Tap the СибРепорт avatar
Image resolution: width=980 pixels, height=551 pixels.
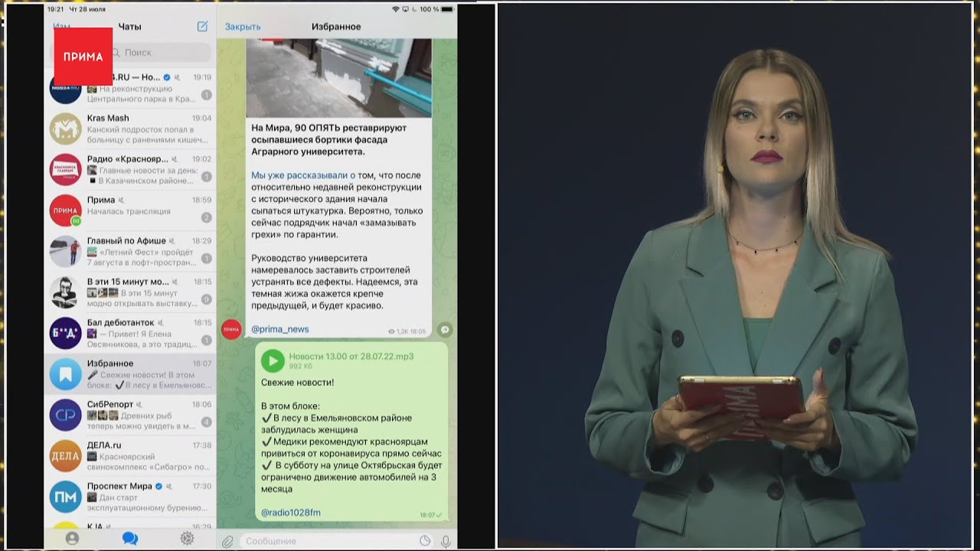click(65, 415)
